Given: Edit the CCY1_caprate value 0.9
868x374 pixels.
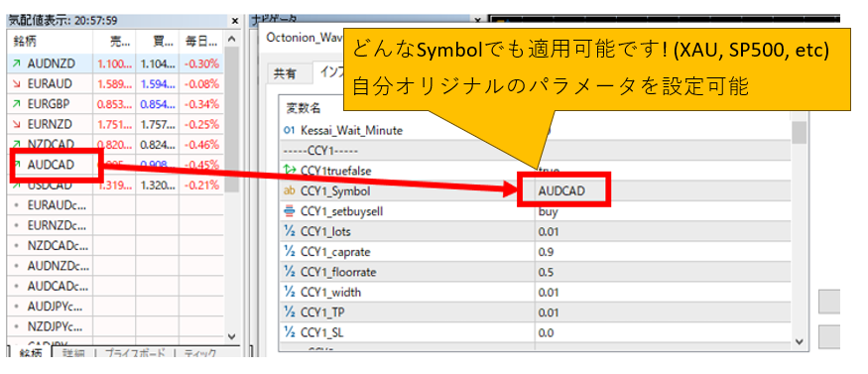Looking at the screenshot, I should point(664,252).
